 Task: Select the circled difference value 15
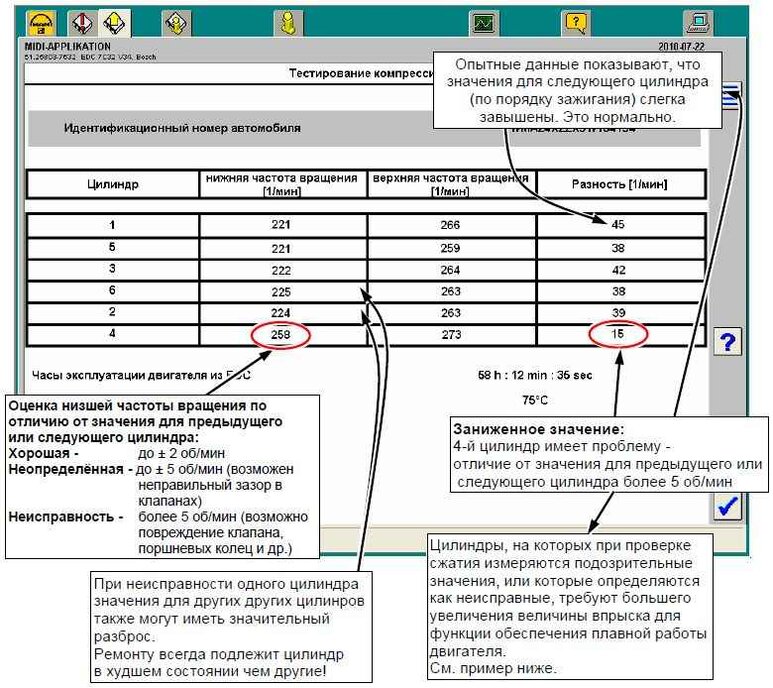coord(619,335)
